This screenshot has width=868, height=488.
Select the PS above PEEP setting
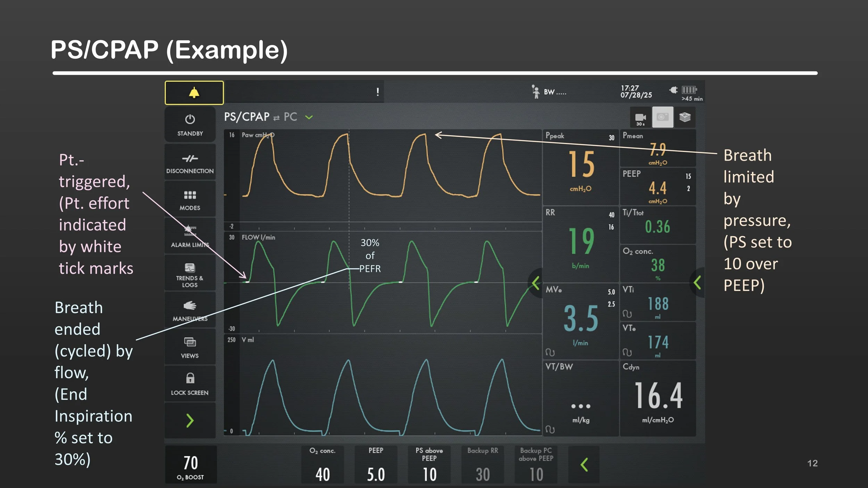[429, 465]
